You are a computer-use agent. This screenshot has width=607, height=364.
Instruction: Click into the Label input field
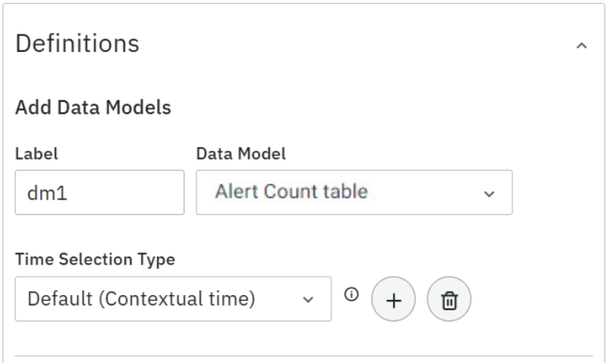[x=99, y=192]
